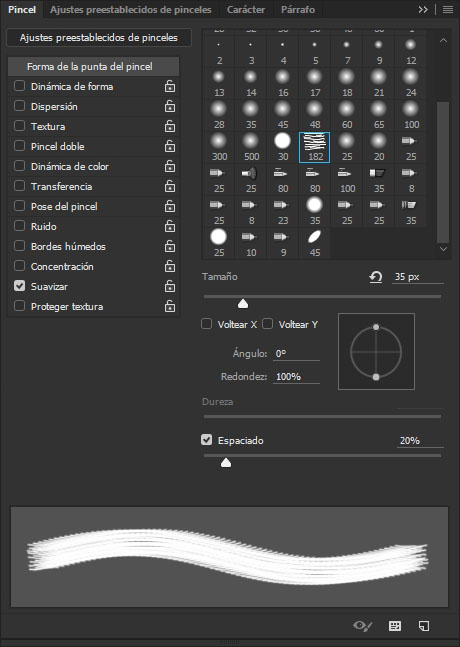
Task: Enable Dinámica de forma checkbox
Action: (x=19, y=86)
